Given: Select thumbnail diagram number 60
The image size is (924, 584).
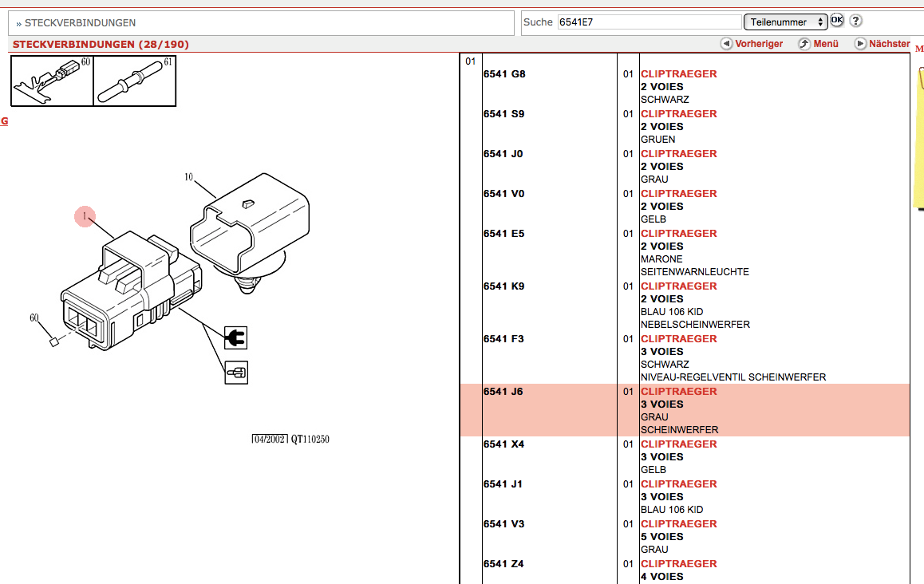Looking at the screenshot, I should pyautogui.click(x=52, y=81).
